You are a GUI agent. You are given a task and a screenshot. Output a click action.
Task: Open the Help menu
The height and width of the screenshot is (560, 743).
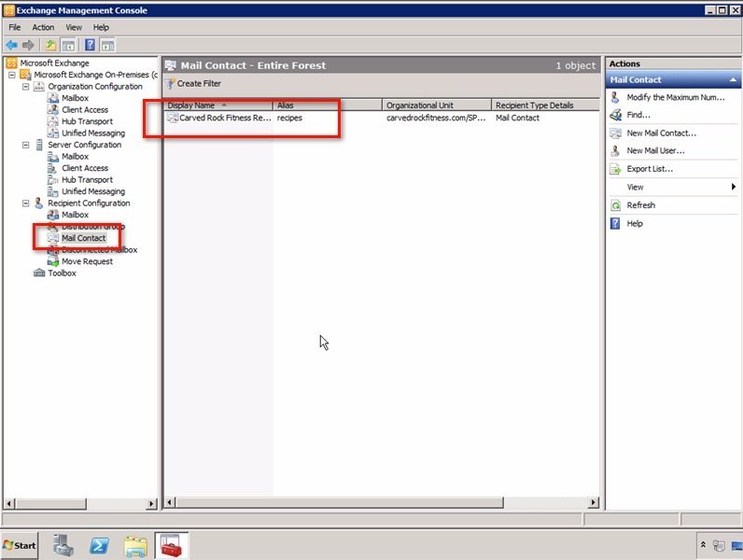(101, 27)
